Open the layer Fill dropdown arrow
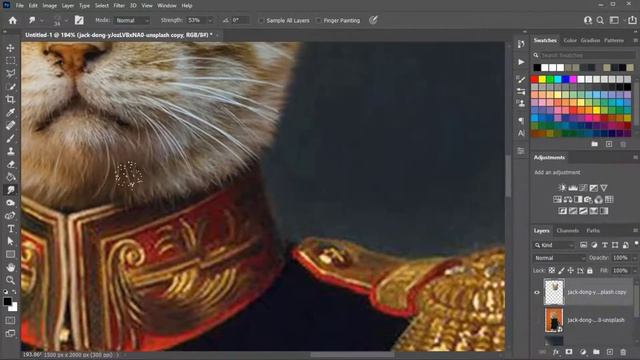The width and height of the screenshot is (640, 360). pos(634,271)
